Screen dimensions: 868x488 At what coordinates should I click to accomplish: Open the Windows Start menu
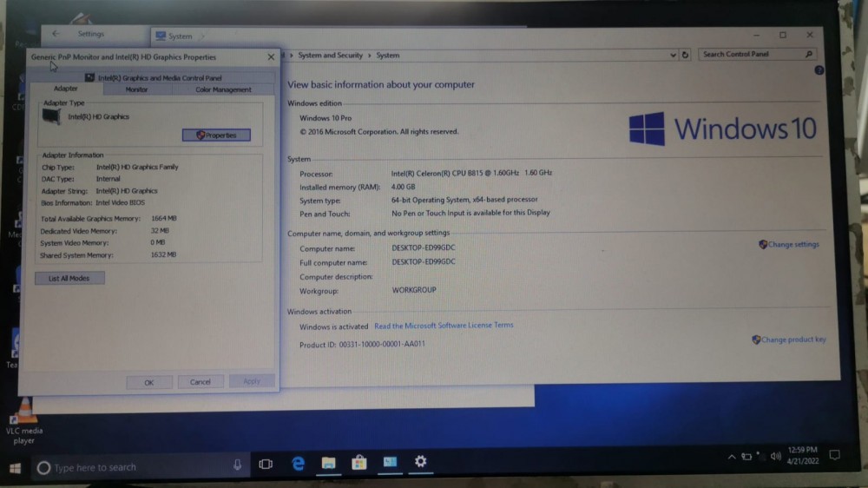pyautogui.click(x=15, y=468)
